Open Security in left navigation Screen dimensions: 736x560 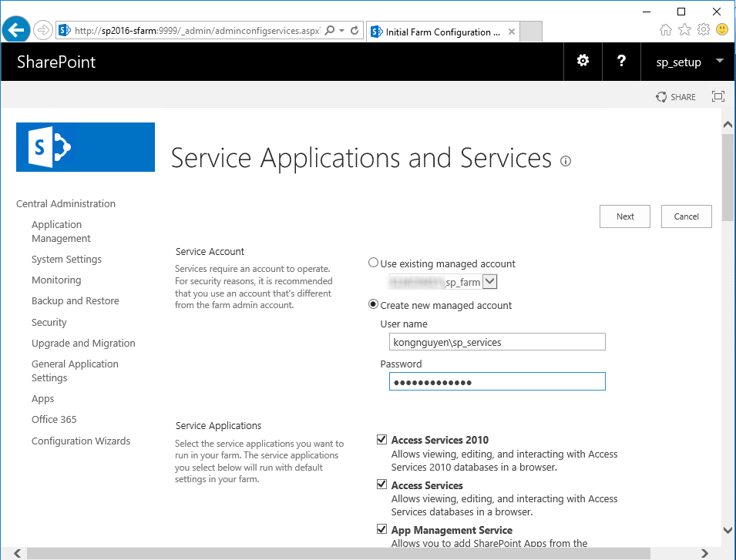(49, 322)
